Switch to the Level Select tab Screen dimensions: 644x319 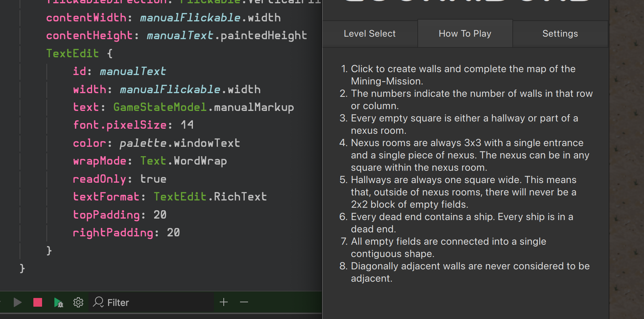370,34
